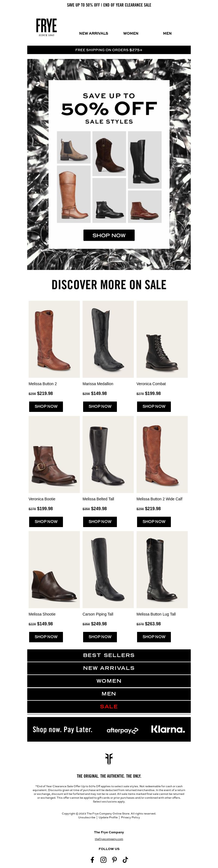Image resolution: width=218 pixels, height=868 pixels.
Task: Open the Best Sellers black banner
Action: pyautogui.click(x=109, y=655)
